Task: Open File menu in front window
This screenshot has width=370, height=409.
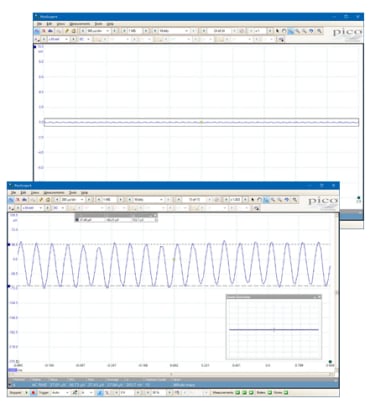Action: [14, 193]
